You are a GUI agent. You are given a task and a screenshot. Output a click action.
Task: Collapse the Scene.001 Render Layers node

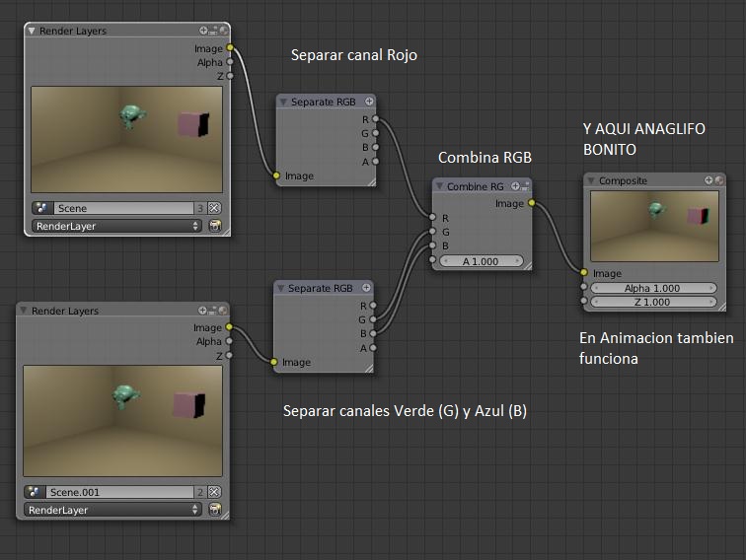(24, 311)
